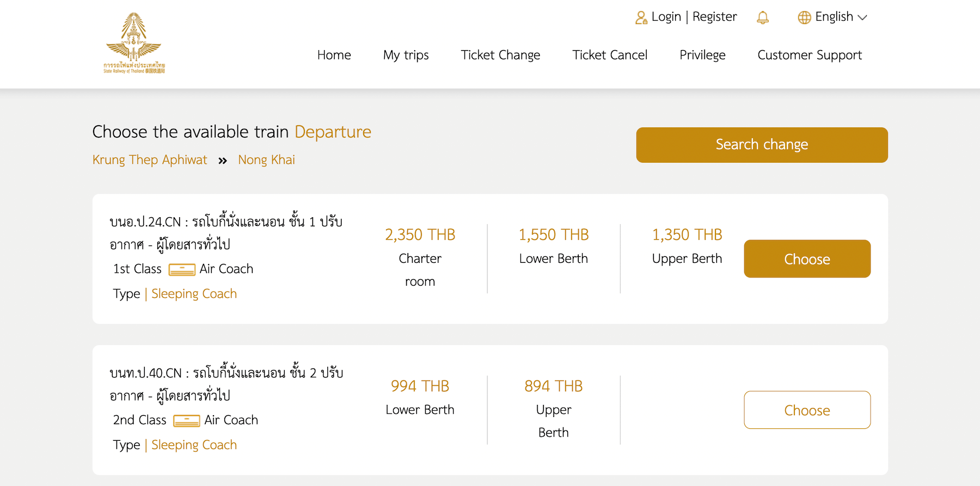980x486 pixels.
Task: Open the Ticket Change page
Action: [x=500, y=55]
